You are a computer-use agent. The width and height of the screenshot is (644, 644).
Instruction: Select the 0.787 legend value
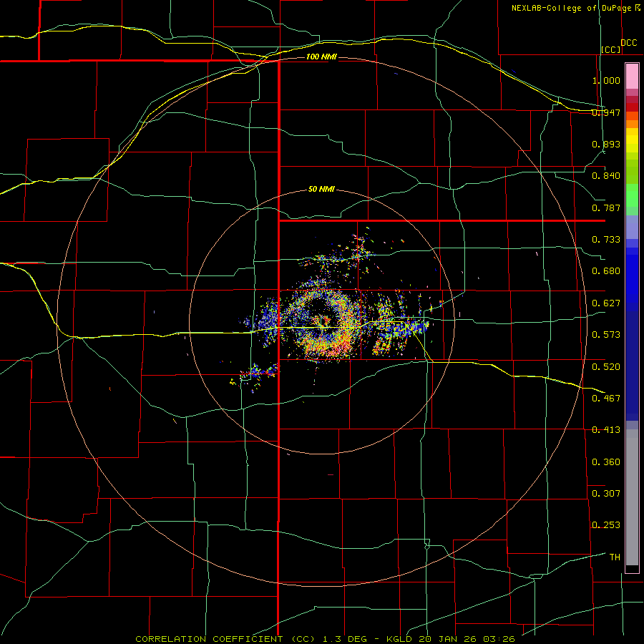pyautogui.click(x=606, y=208)
